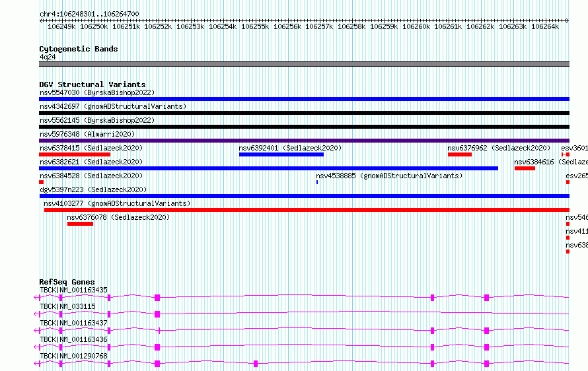This screenshot has width=588, height=371.
Task: Open the nsv6384616 variant label
Action: (551, 162)
